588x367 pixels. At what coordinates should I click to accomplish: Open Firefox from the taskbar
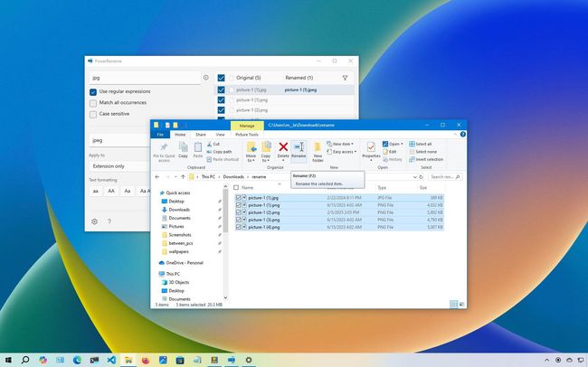146,361
